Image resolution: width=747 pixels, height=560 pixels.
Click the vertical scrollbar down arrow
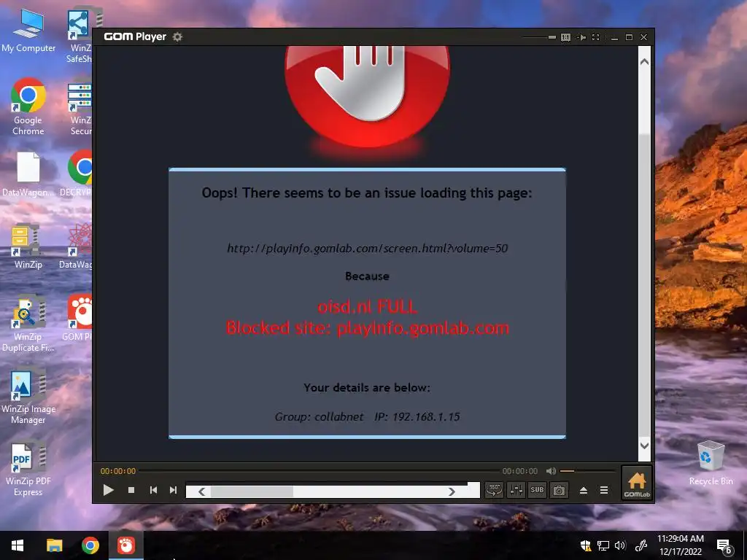pos(644,446)
